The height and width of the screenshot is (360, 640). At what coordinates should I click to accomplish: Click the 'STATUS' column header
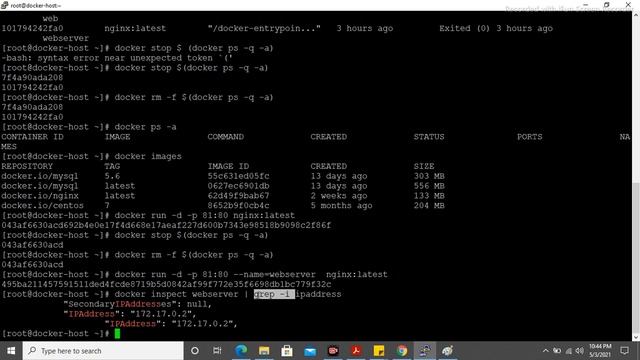pyautogui.click(x=429, y=137)
